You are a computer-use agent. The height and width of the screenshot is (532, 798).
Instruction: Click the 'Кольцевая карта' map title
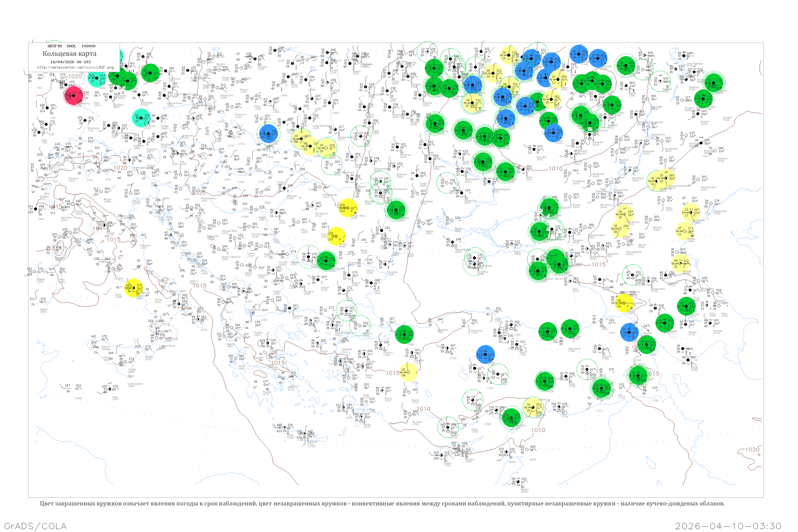69,54
